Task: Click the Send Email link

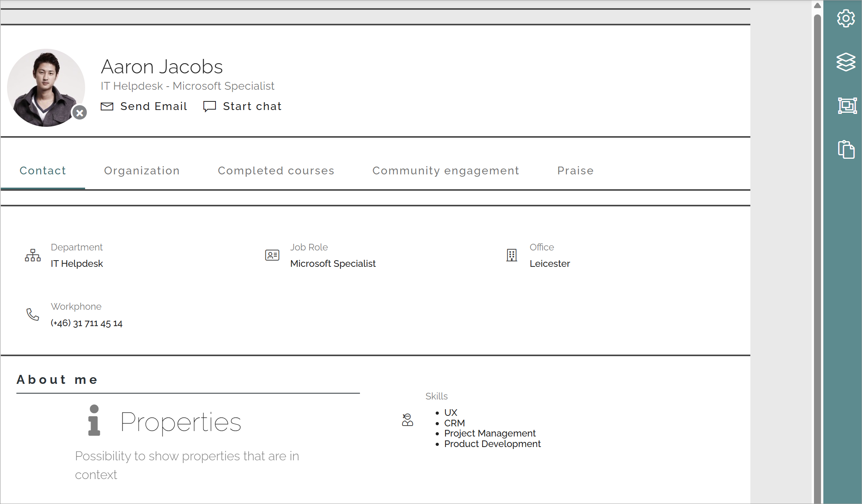Action: 154,106
